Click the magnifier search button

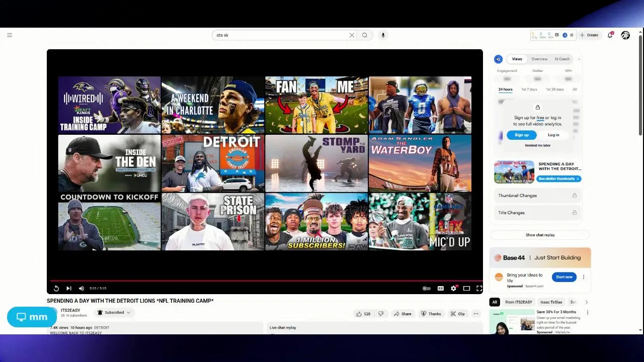[365, 35]
